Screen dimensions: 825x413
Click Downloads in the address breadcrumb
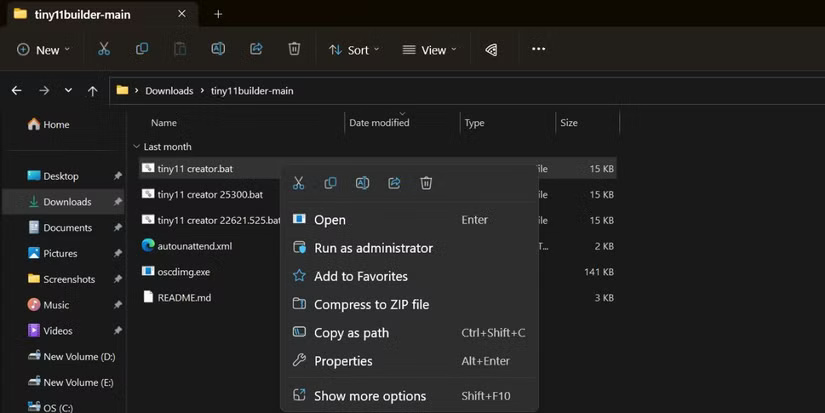[169, 91]
